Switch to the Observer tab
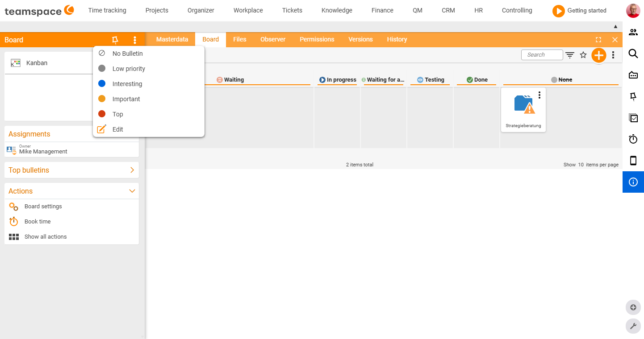Viewport: 644px width, 339px height. [x=273, y=39]
